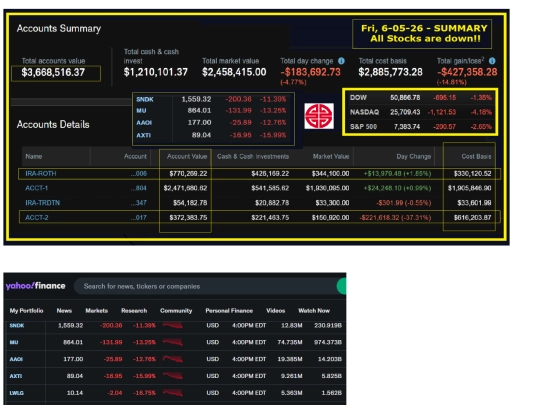Select the Research tab
This screenshot has width=540, height=405.
coord(134,311)
